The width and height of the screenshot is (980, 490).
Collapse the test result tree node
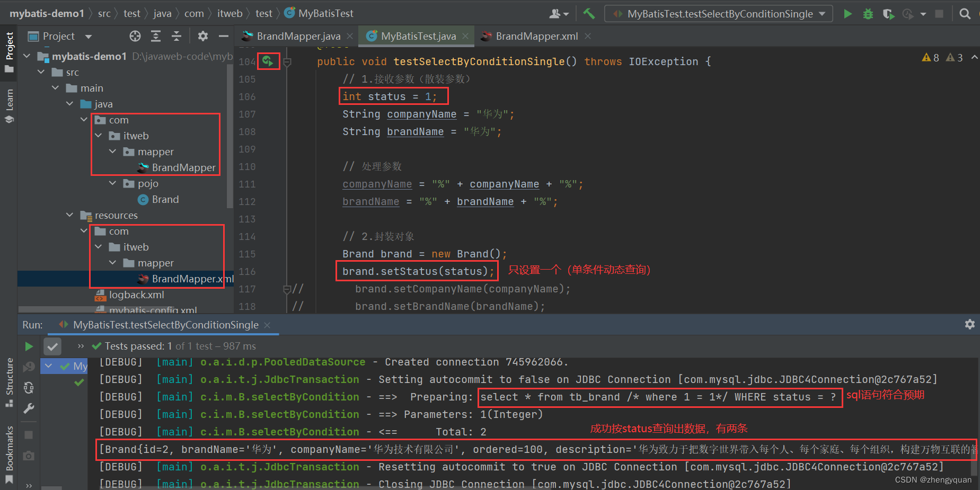pos(49,366)
